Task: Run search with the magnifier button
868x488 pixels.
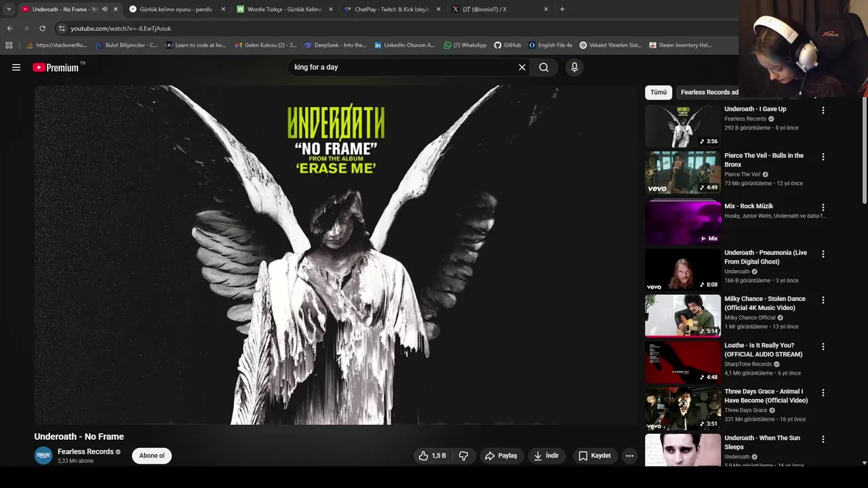Action: coord(544,67)
